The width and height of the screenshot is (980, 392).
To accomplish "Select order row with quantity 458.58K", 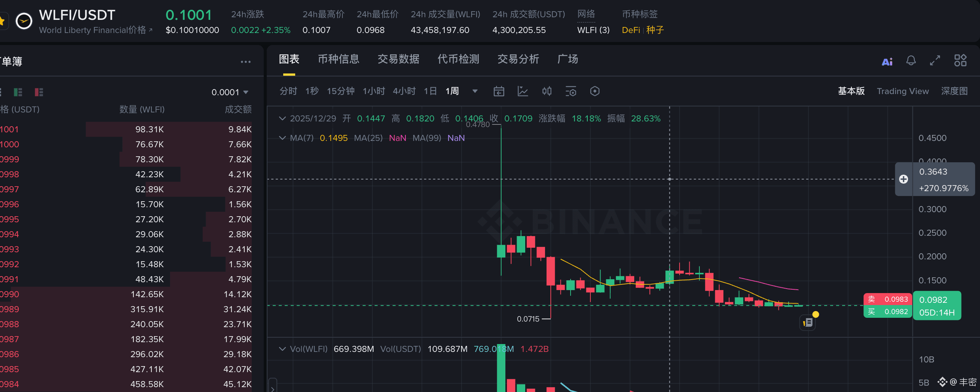I will [x=126, y=384].
